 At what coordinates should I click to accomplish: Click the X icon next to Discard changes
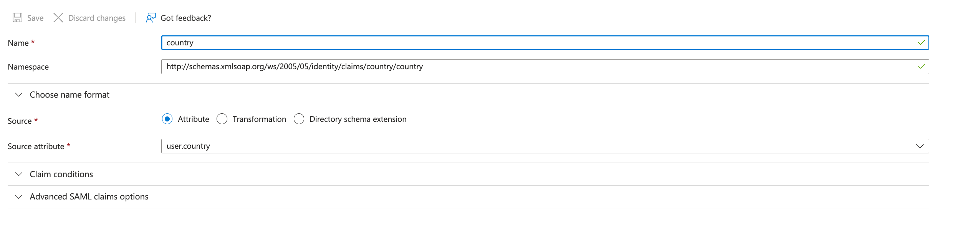58,18
